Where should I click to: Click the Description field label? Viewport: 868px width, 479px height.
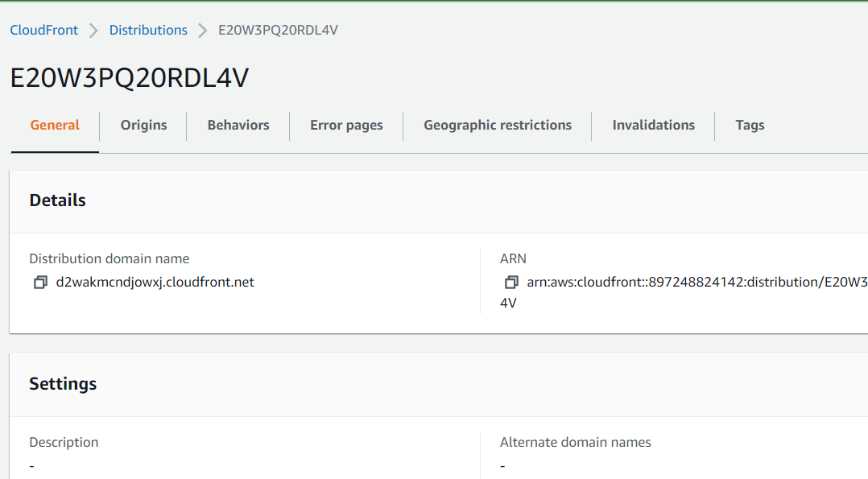pos(64,443)
